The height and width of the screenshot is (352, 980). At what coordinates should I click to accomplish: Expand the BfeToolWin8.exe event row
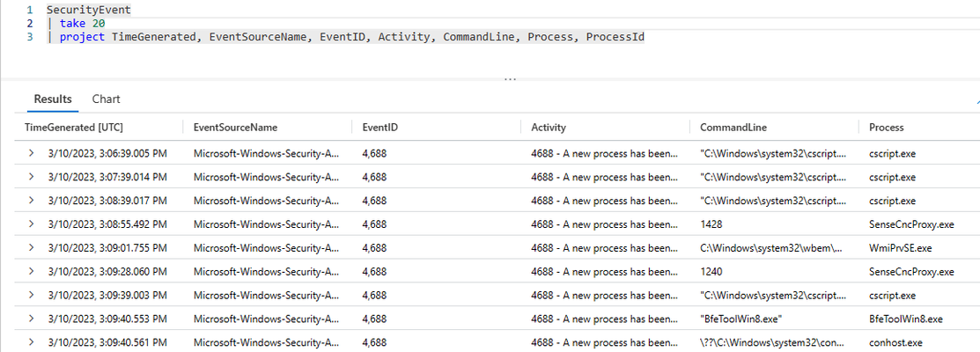coord(31,319)
